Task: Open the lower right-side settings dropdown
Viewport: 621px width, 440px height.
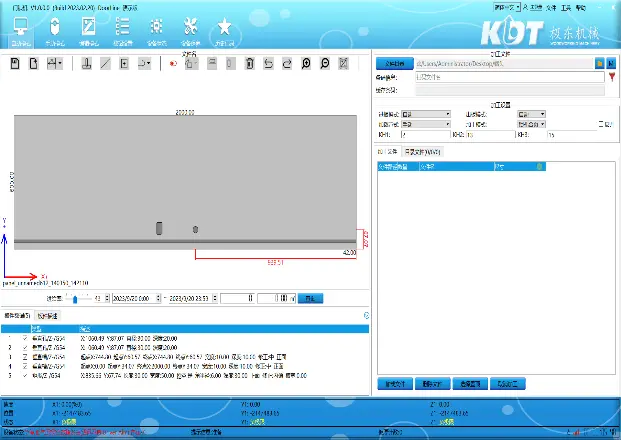Action: click(531, 124)
